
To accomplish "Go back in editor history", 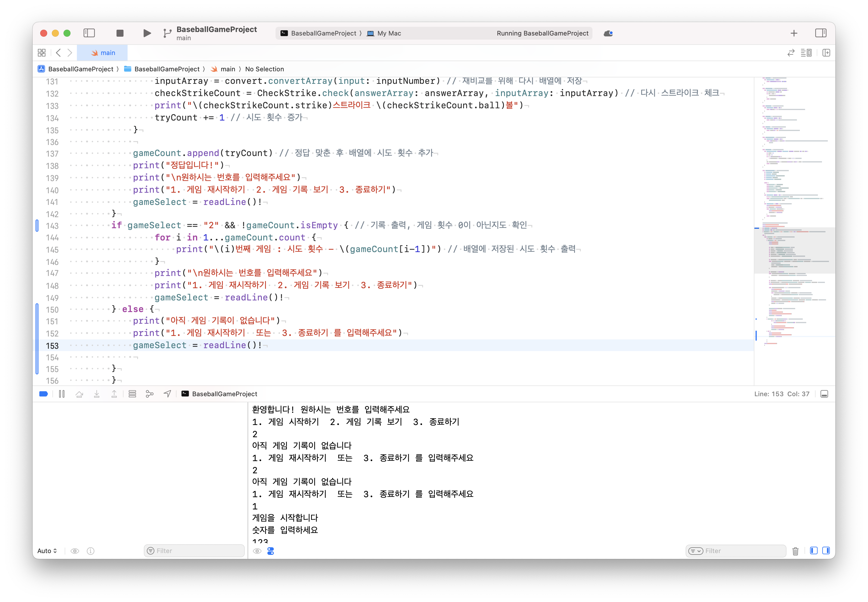I will point(58,53).
